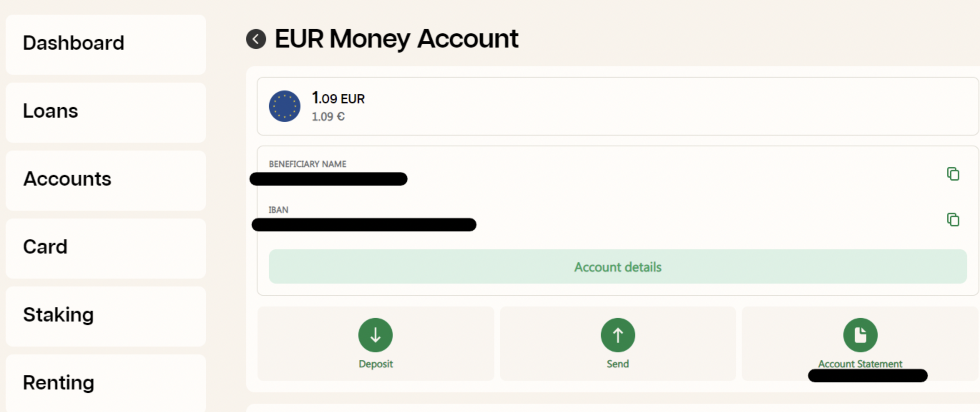Click the Account Statement label
The image size is (980, 412).
click(861, 364)
